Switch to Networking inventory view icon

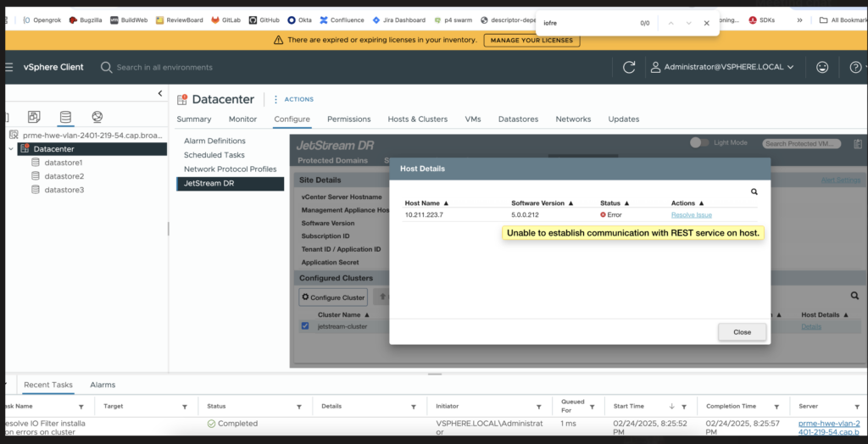pyautogui.click(x=97, y=117)
